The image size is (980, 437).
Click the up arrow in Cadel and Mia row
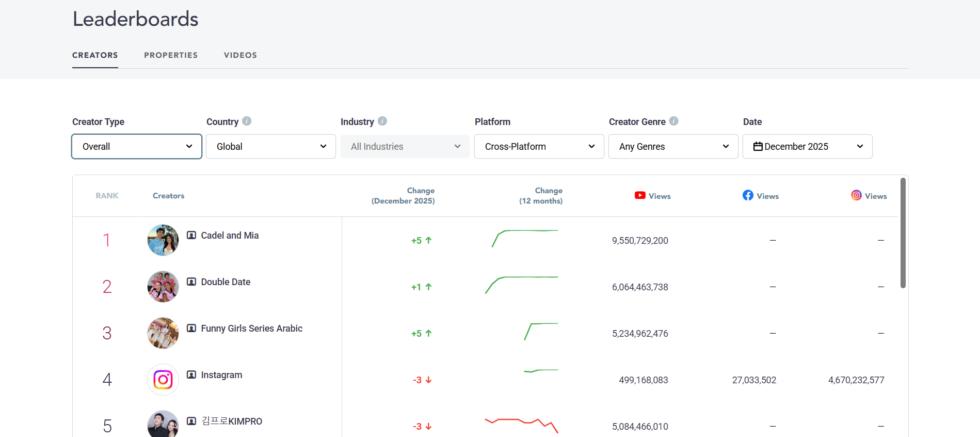[428, 240]
